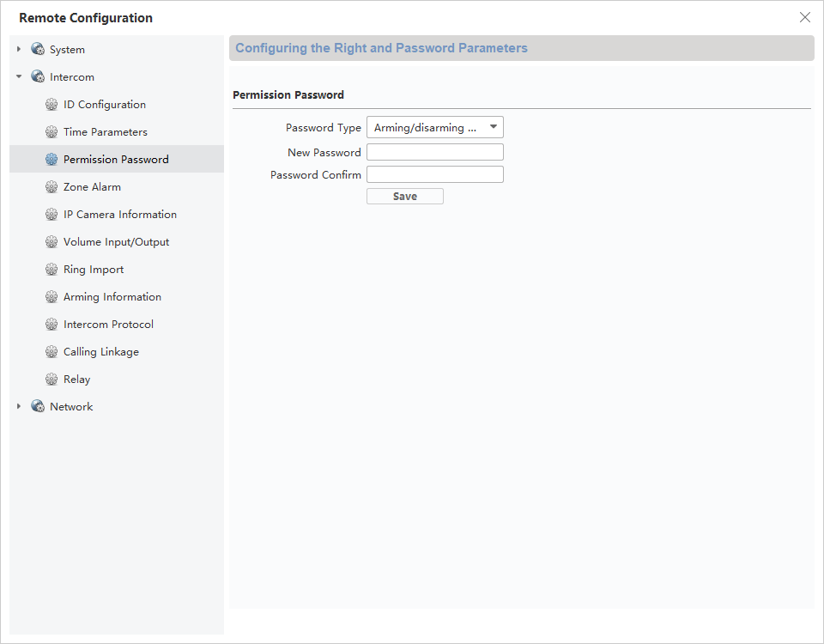Open the Password Type dropdown
The width and height of the screenshot is (824, 644).
click(x=434, y=128)
